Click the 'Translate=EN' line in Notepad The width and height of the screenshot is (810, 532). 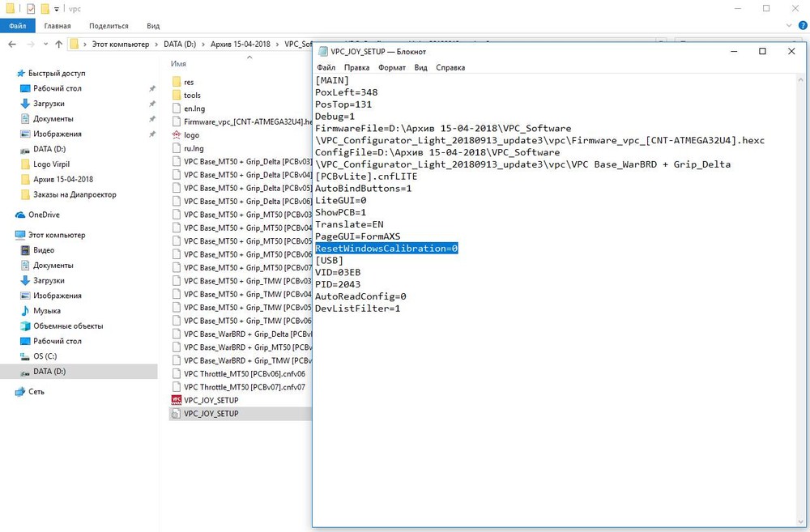coord(349,224)
